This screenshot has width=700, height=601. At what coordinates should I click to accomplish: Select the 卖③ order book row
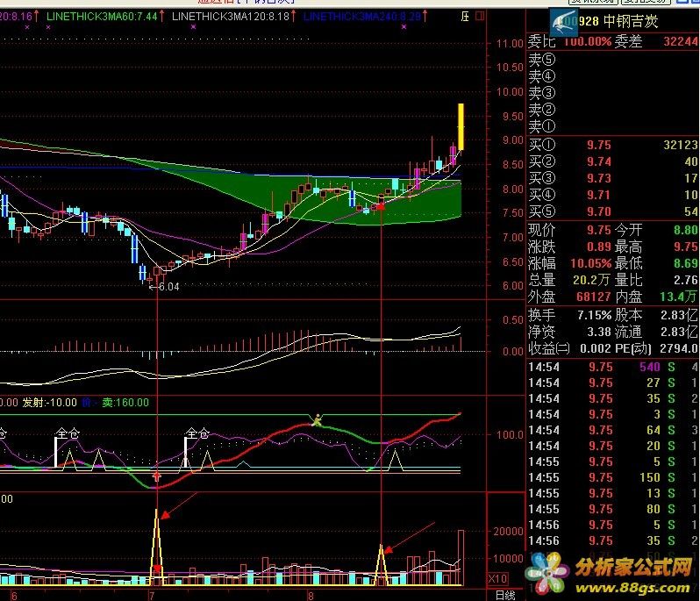coord(613,93)
